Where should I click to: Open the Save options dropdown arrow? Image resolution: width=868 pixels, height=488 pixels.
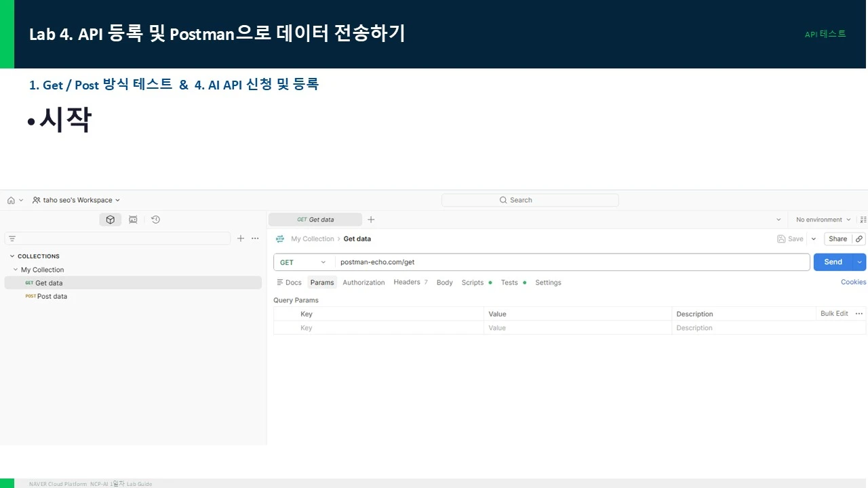point(814,239)
